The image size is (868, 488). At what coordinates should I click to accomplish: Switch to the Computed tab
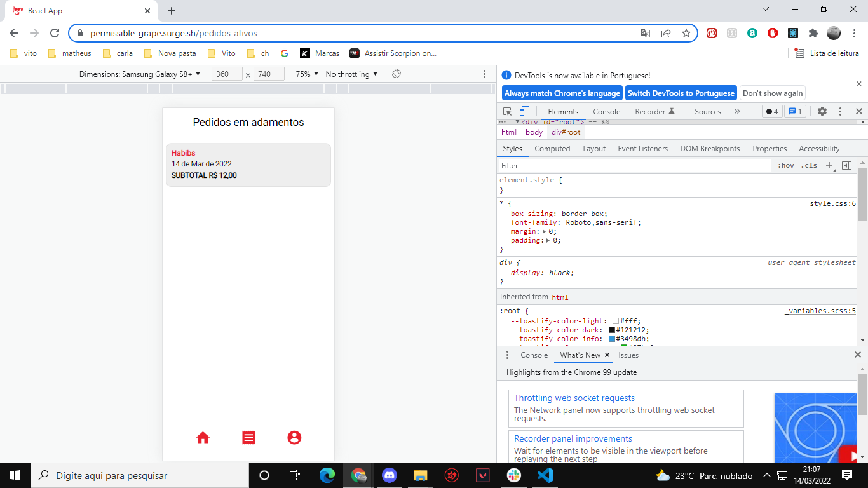(552, 148)
